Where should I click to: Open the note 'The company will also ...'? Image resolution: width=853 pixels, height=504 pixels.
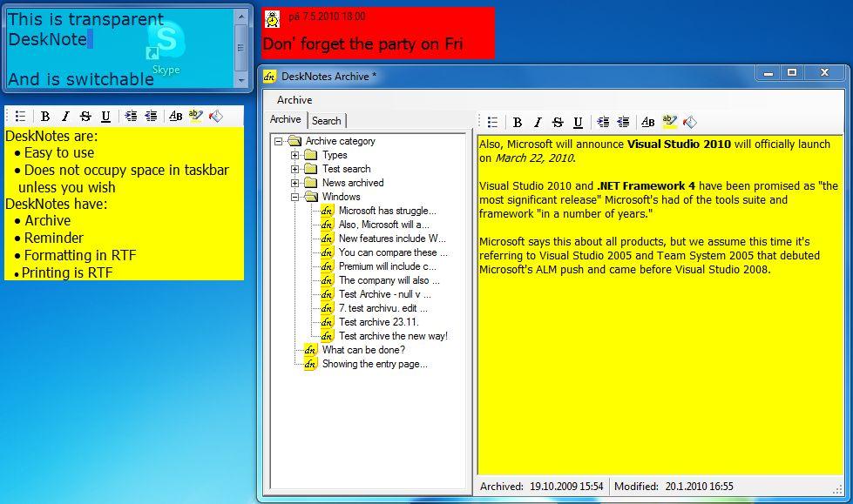tap(389, 280)
